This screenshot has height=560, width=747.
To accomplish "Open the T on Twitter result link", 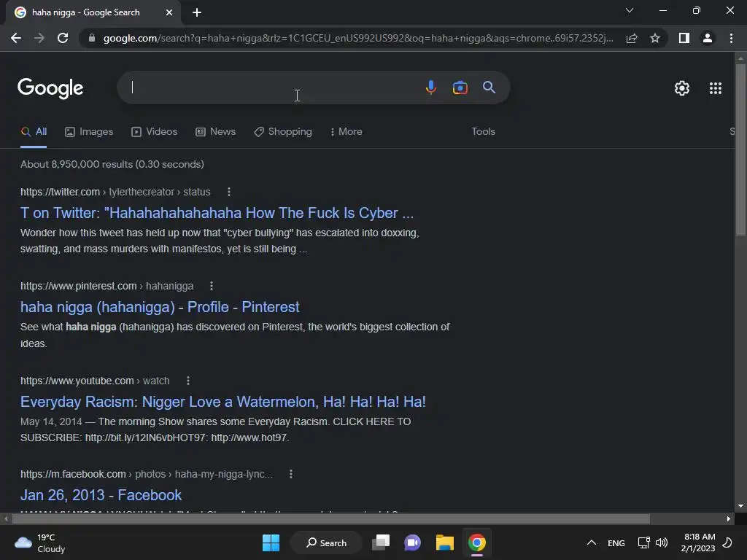I will [x=217, y=213].
